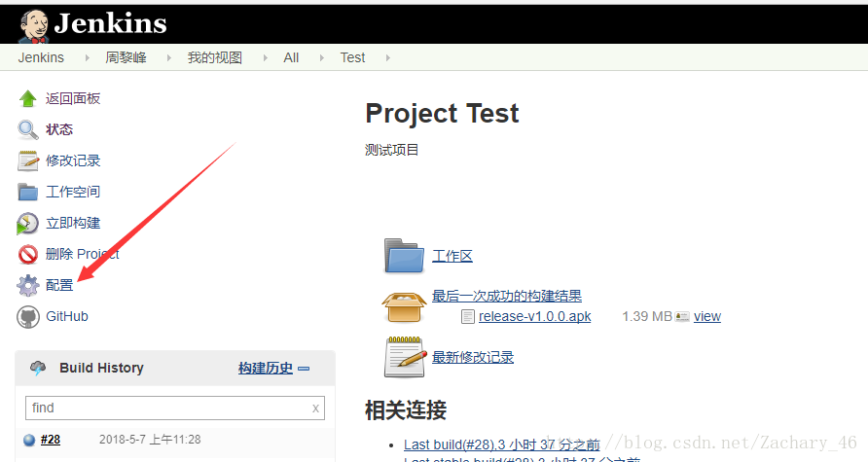
Task: Click the Project Test heading
Action: (x=443, y=114)
